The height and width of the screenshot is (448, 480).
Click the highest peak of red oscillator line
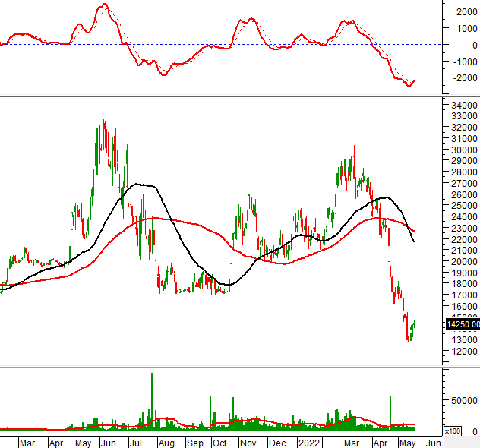(104, 5)
